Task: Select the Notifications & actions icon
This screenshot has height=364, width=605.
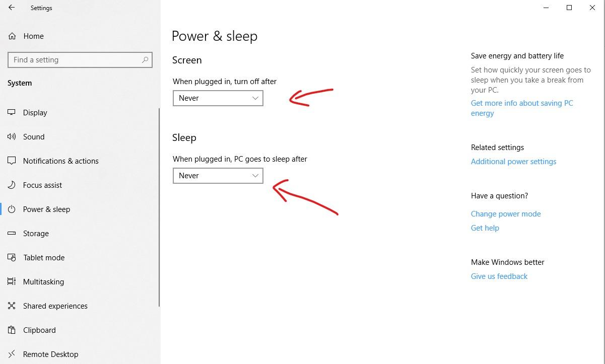Action: point(12,161)
